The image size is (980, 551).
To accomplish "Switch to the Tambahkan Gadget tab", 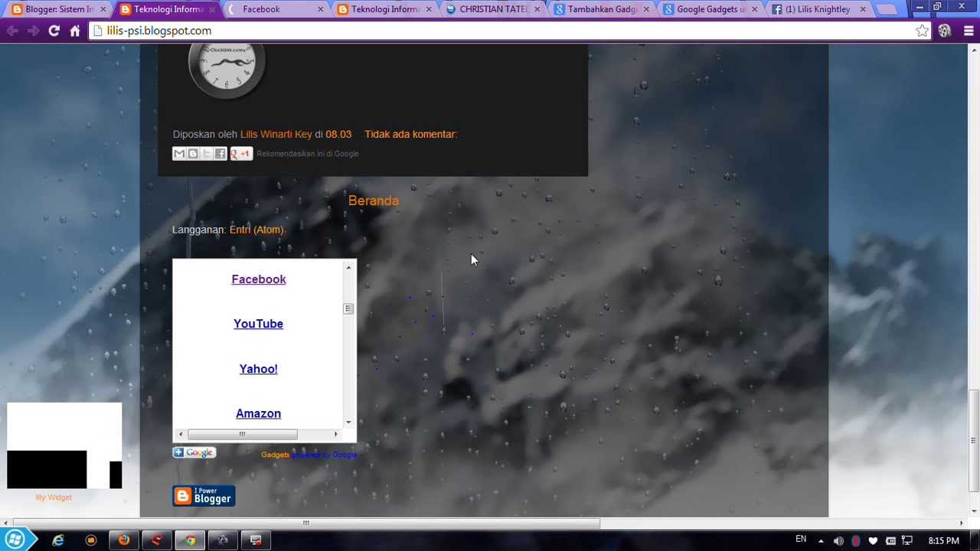I will (x=603, y=9).
